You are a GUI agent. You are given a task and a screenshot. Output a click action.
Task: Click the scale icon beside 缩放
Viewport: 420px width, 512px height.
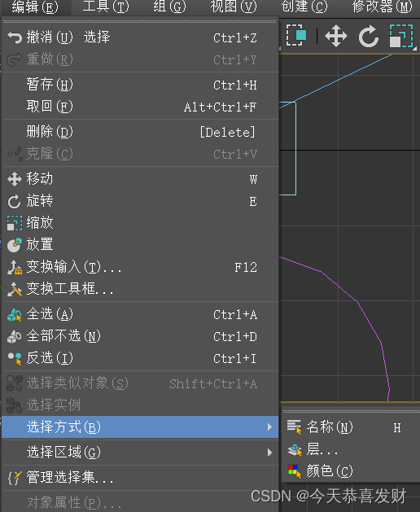(15, 223)
